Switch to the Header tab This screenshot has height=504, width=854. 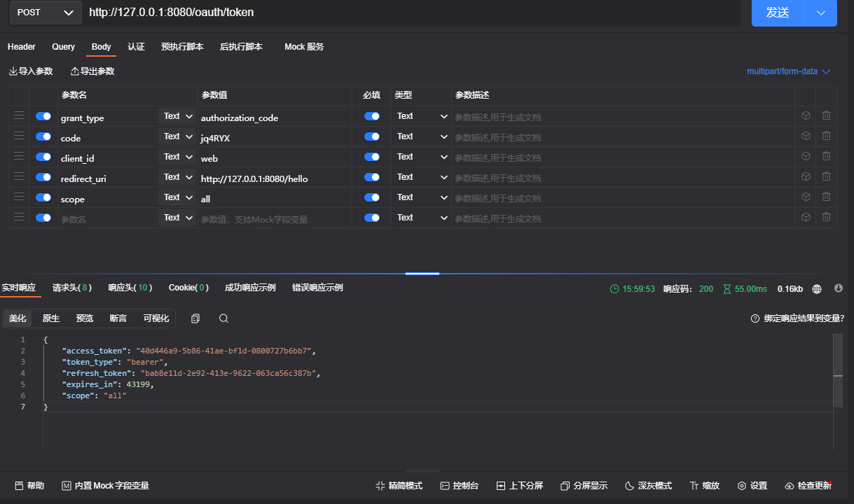(x=22, y=47)
